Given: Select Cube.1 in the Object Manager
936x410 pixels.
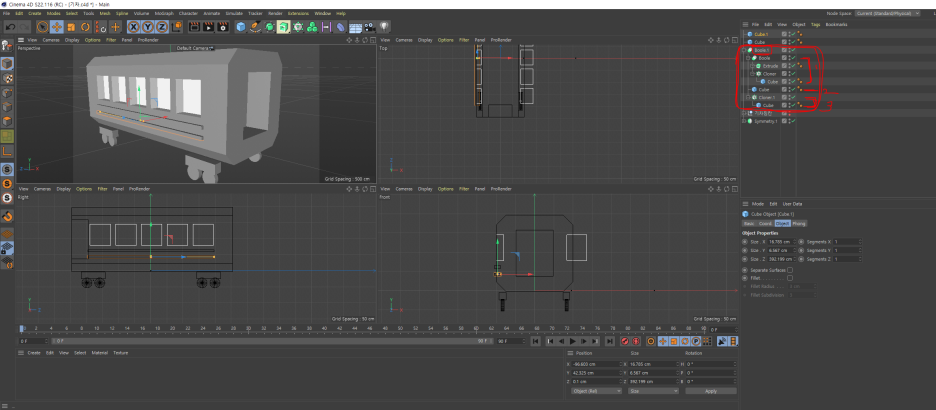Looking at the screenshot, I should [761, 34].
